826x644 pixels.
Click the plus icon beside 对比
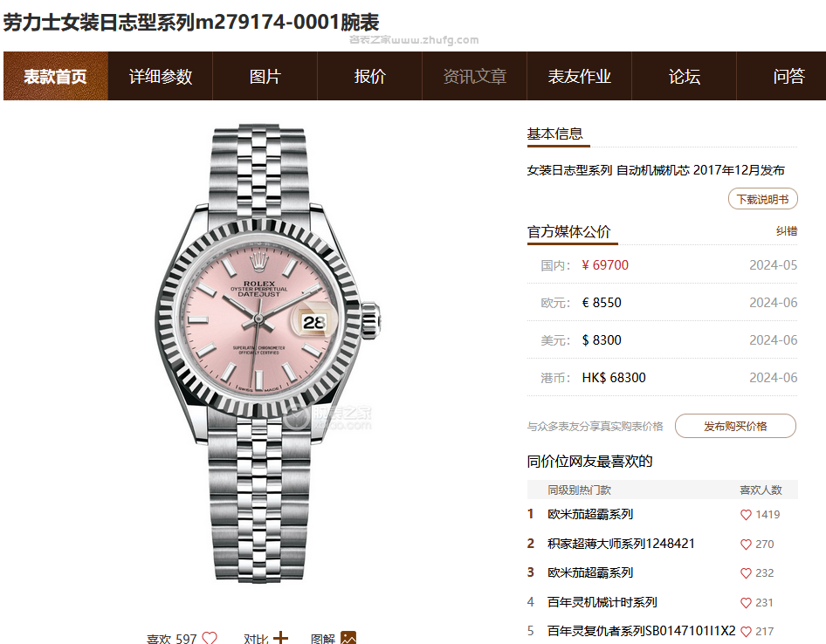280,638
